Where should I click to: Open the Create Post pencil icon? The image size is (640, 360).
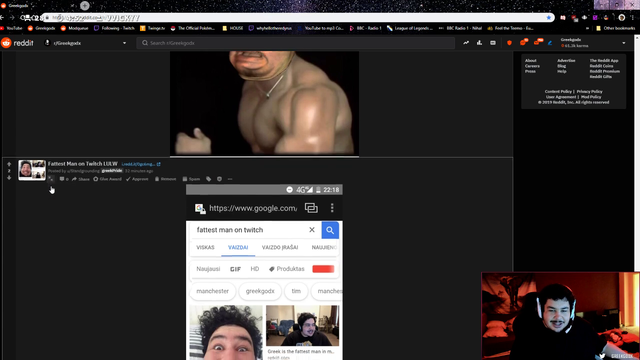point(550,43)
